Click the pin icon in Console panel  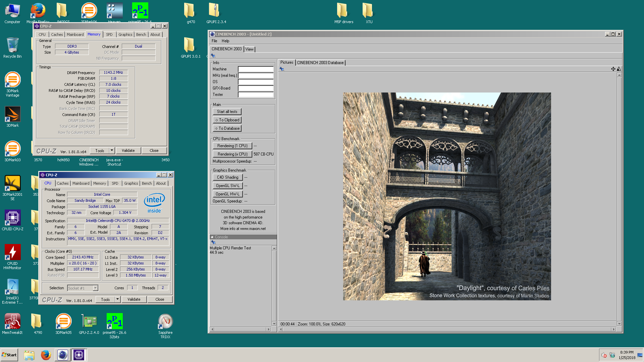tap(213, 242)
